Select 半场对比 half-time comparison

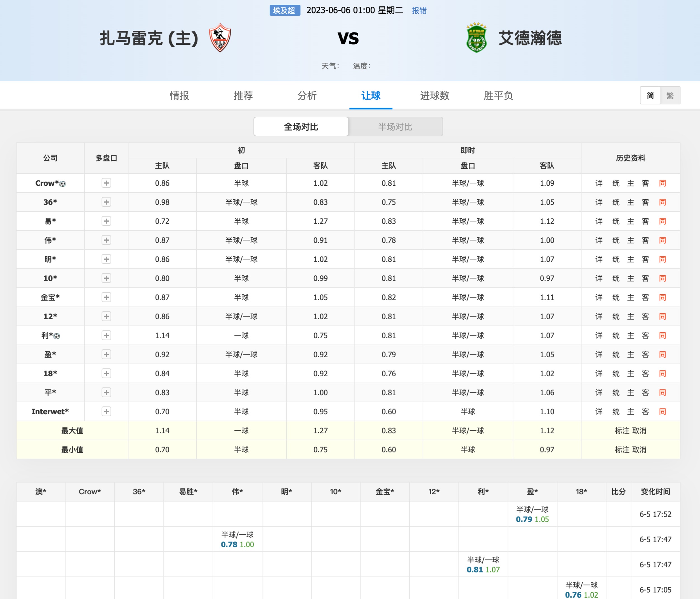click(395, 127)
